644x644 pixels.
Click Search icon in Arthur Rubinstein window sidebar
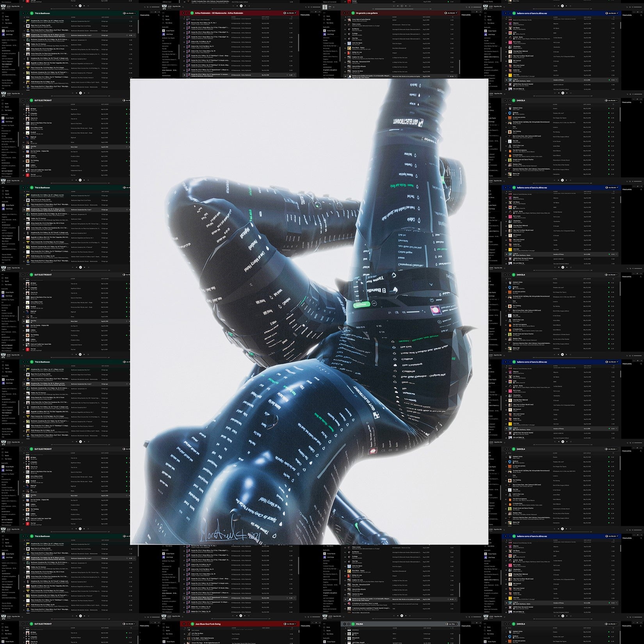pos(167,20)
